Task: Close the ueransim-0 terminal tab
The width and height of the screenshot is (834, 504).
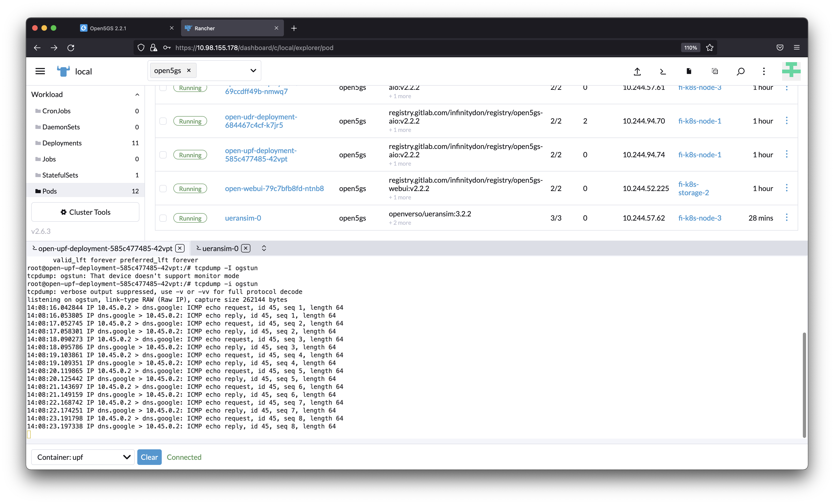Action: [x=246, y=249]
